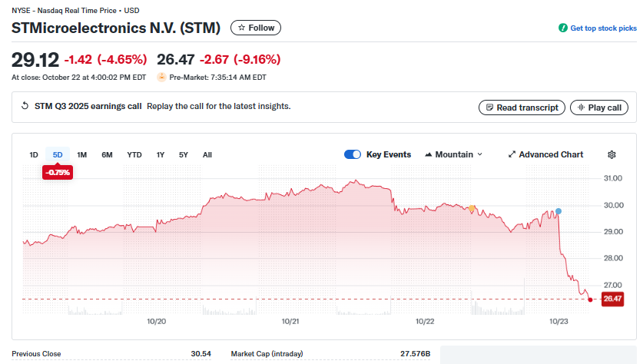Screen dimensions: 643x364
Task: Open the Get top stock picks link
Action: (603, 28)
